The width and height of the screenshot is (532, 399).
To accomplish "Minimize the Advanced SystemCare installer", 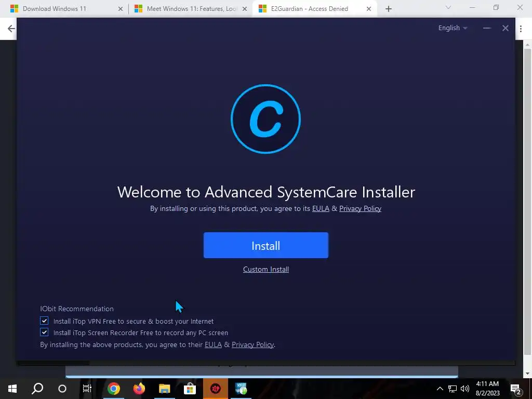I will click(486, 28).
